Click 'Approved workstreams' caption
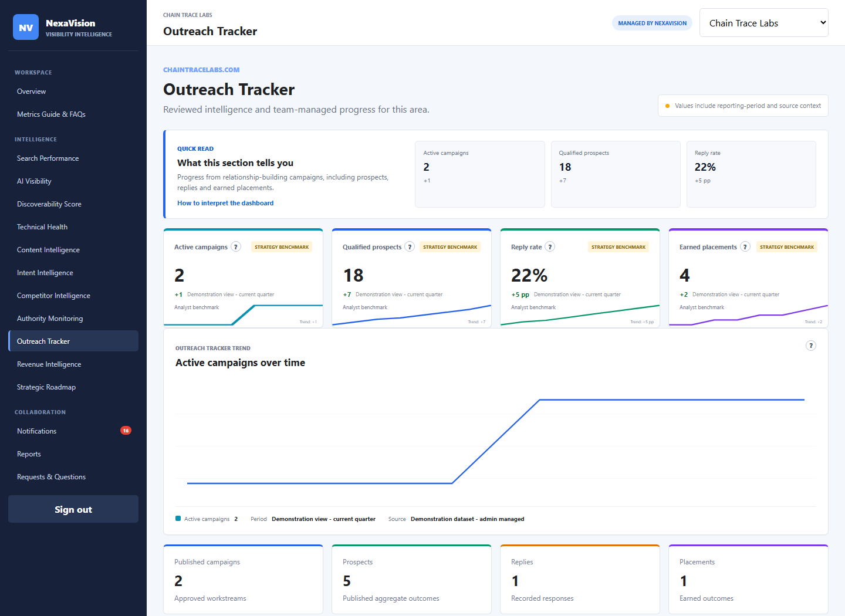 click(210, 598)
